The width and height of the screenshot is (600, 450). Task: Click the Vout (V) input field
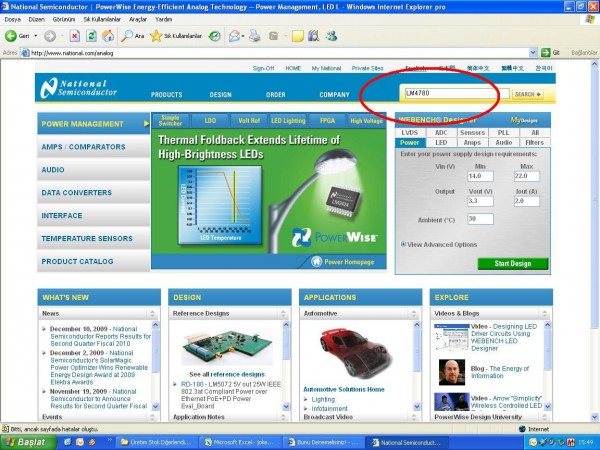click(479, 201)
